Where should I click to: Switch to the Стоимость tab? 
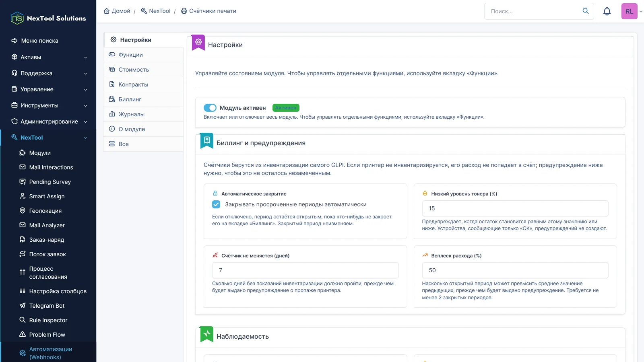coord(143,70)
